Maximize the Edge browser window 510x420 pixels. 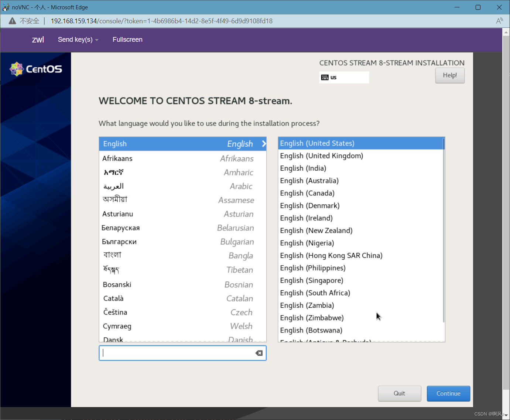(x=478, y=7)
